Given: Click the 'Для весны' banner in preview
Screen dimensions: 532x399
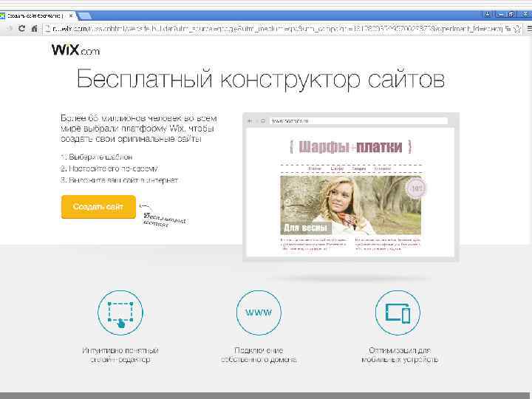Looking at the screenshot, I should pyautogui.click(x=305, y=228).
